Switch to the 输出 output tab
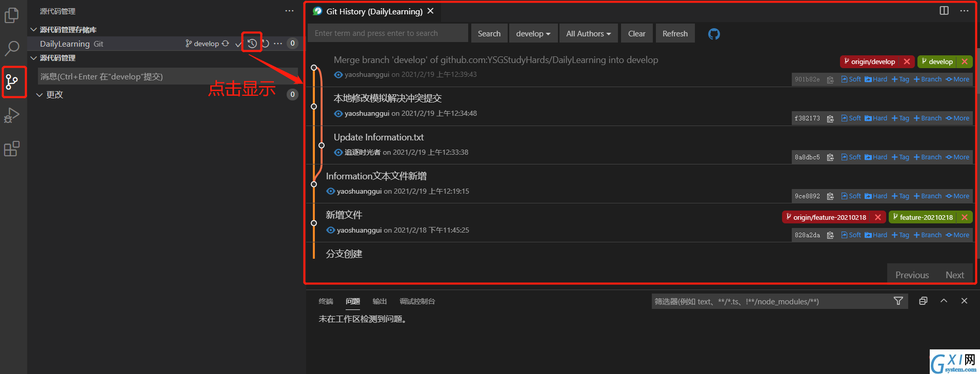 [x=379, y=301]
